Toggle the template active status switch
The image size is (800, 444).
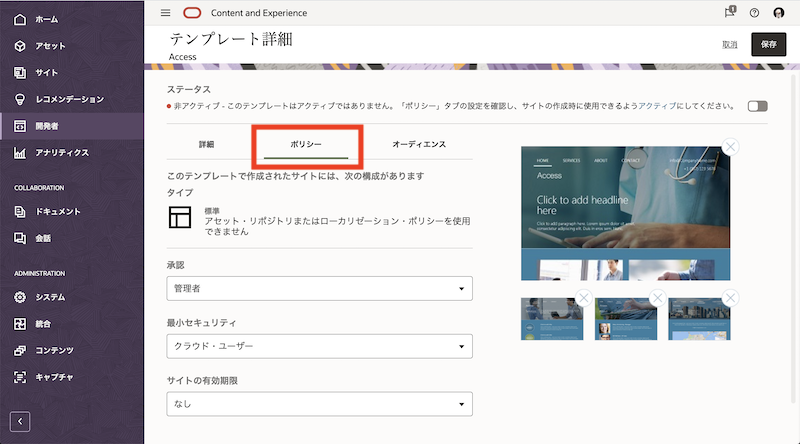point(757,106)
